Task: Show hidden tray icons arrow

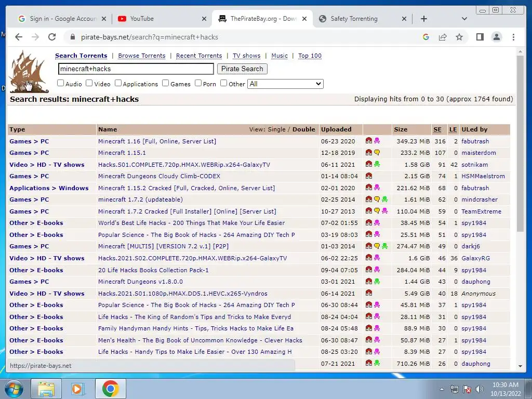Action: [x=442, y=389]
